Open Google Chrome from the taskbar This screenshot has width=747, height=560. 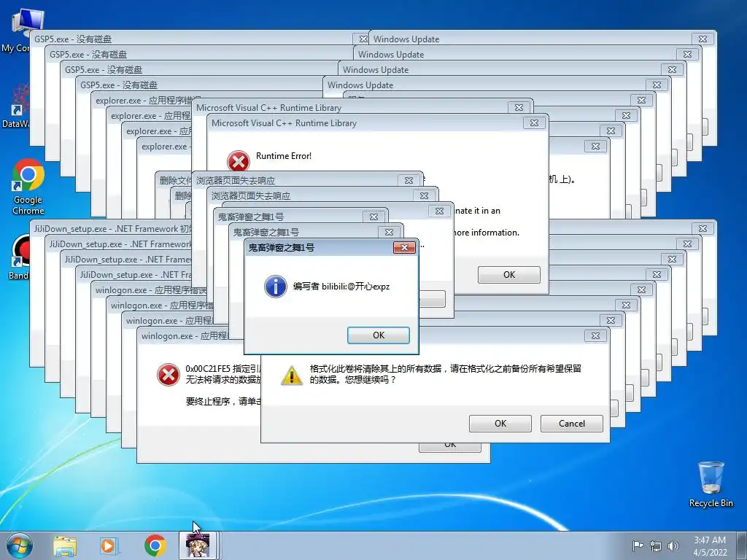[155, 545]
